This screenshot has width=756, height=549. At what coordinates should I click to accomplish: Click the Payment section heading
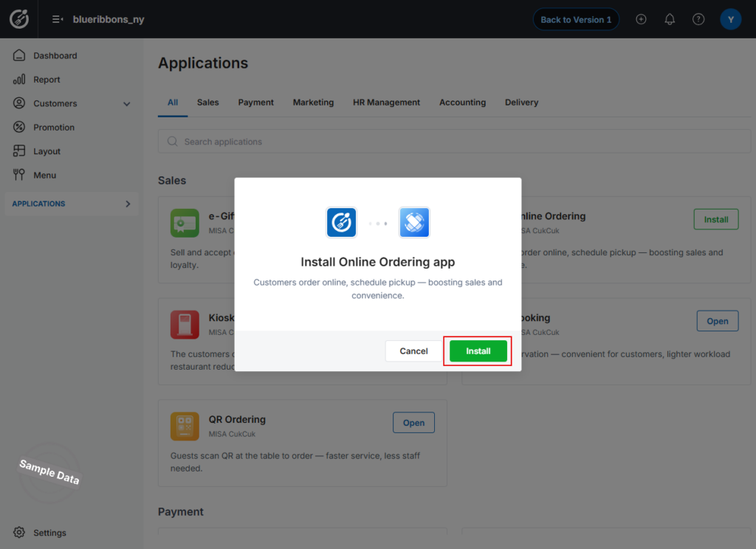coord(181,511)
